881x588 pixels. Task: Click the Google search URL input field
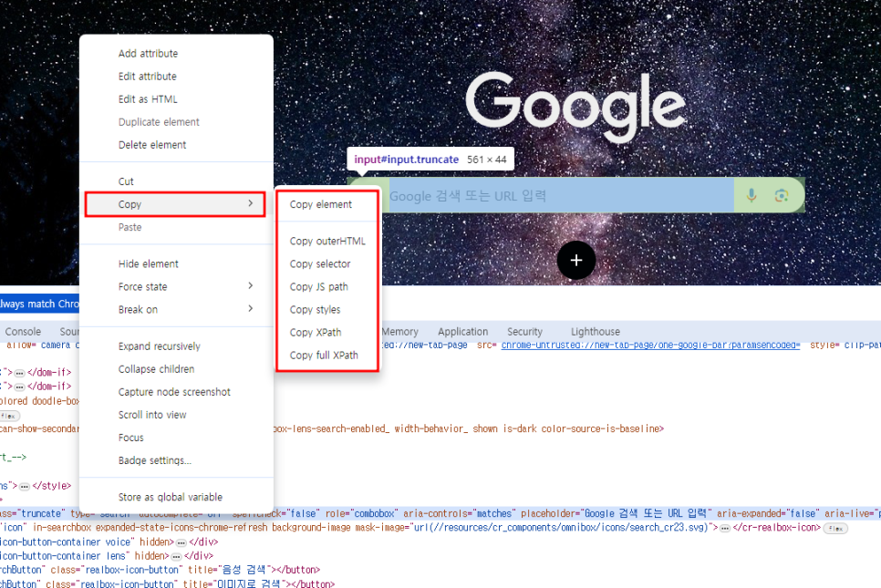(561, 195)
